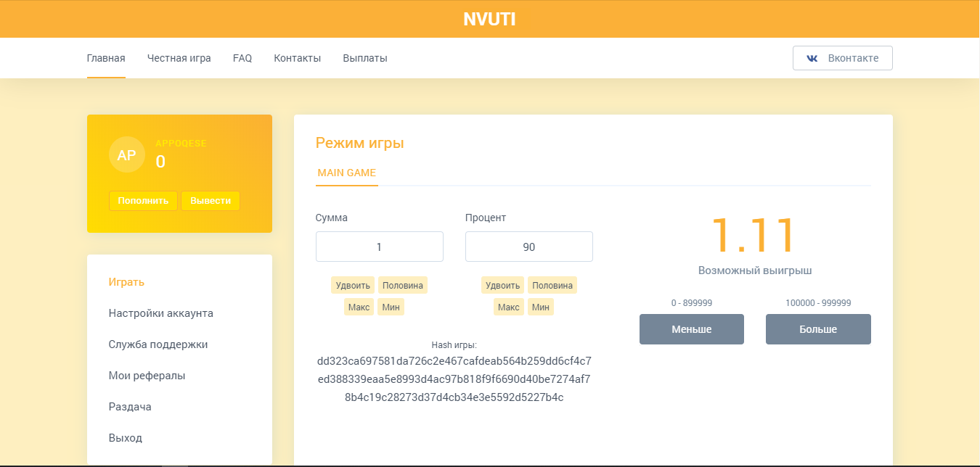Image resolution: width=980 pixels, height=467 pixels.
Task: Click Макс under Процент
Action: 508,307
